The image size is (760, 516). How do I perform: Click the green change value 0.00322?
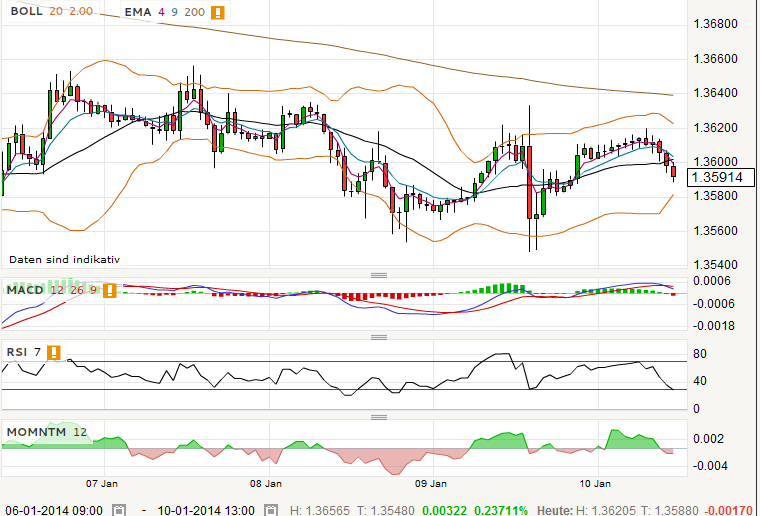tap(444, 511)
